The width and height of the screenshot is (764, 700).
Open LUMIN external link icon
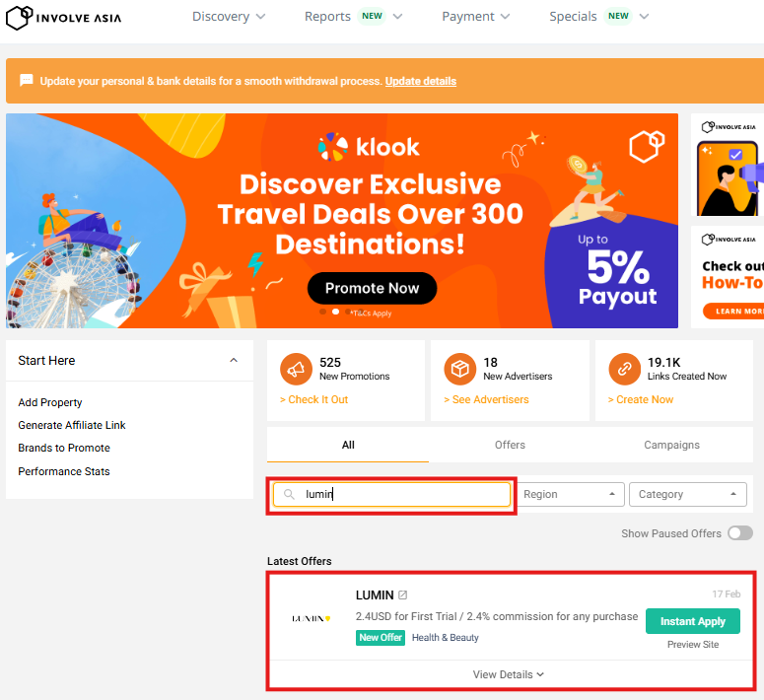403,595
